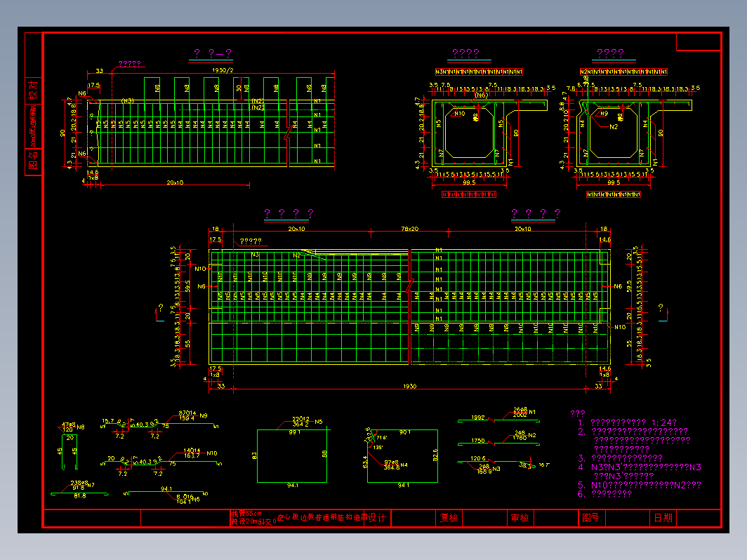Click the 设计 cell in title block

[x=377, y=518]
